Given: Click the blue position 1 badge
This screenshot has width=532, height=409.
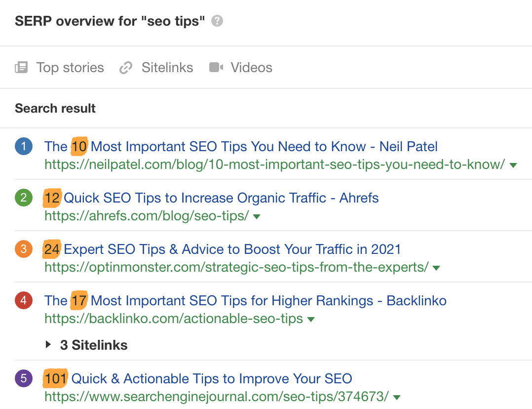Looking at the screenshot, I should [24, 146].
